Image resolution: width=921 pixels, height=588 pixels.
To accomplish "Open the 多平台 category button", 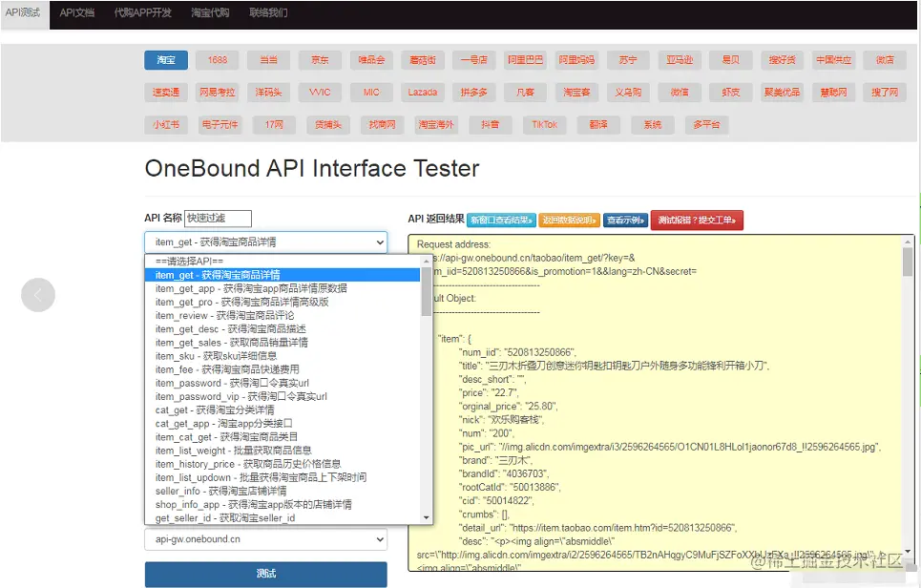I will coord(706,124).
